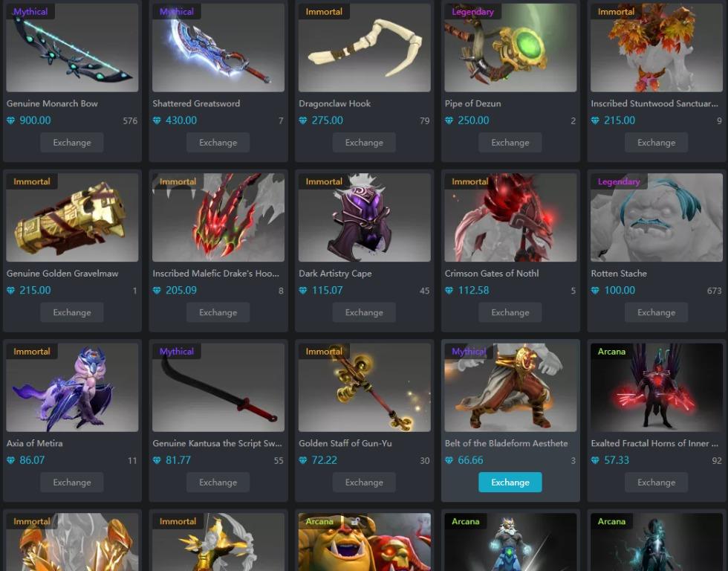
Task: Click the Genuine Kantusa the Script Sword image
Action: point(218,387)
